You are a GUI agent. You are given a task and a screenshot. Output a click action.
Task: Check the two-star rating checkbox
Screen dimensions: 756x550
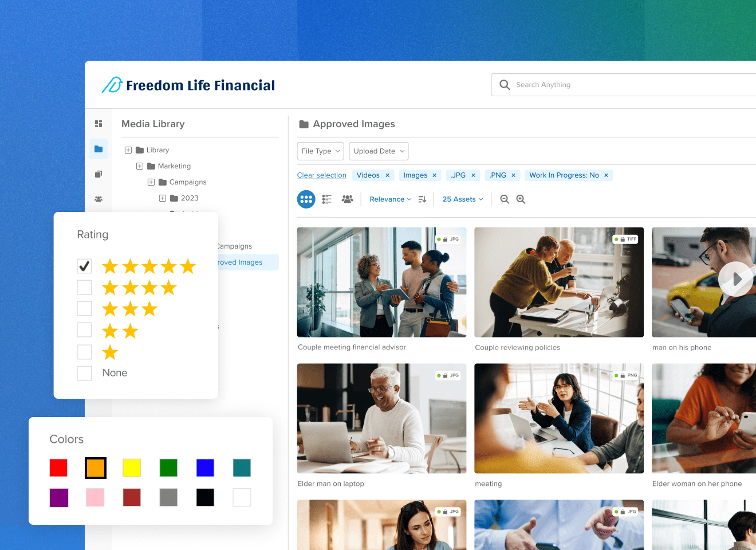(84, 330)
